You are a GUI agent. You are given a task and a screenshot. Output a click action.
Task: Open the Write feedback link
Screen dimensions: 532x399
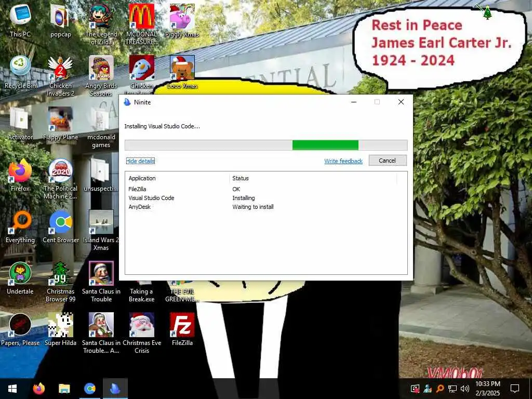click(x=343, y=161)
